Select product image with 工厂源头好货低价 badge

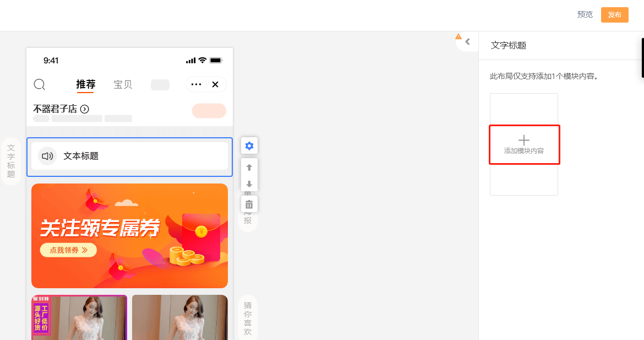coord(79,317)
